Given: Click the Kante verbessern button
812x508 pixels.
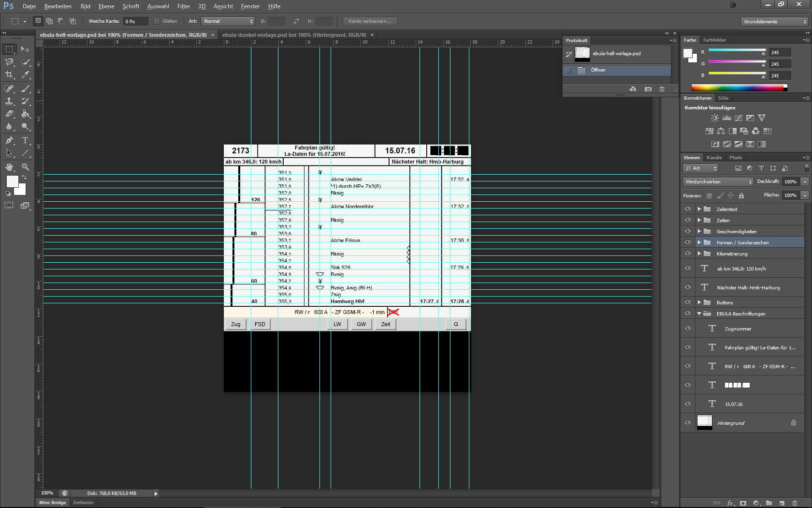Looking at the screenshot, I should point(370,21).
